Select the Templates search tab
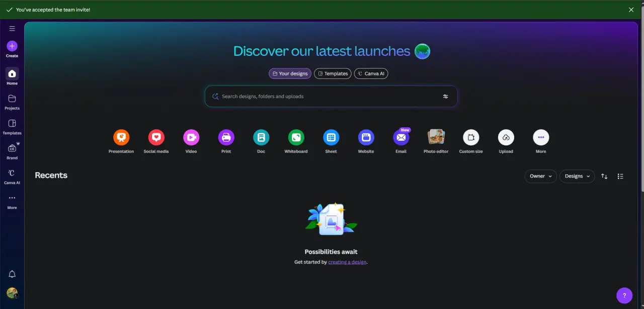Screen dimensions: 644x309 pyautogui.click(x=333, y=73)
